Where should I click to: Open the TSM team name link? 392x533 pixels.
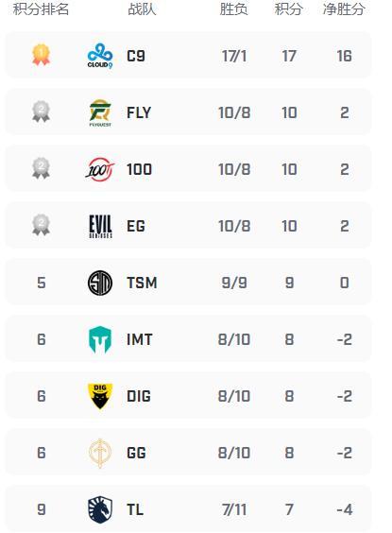(142, 283)
